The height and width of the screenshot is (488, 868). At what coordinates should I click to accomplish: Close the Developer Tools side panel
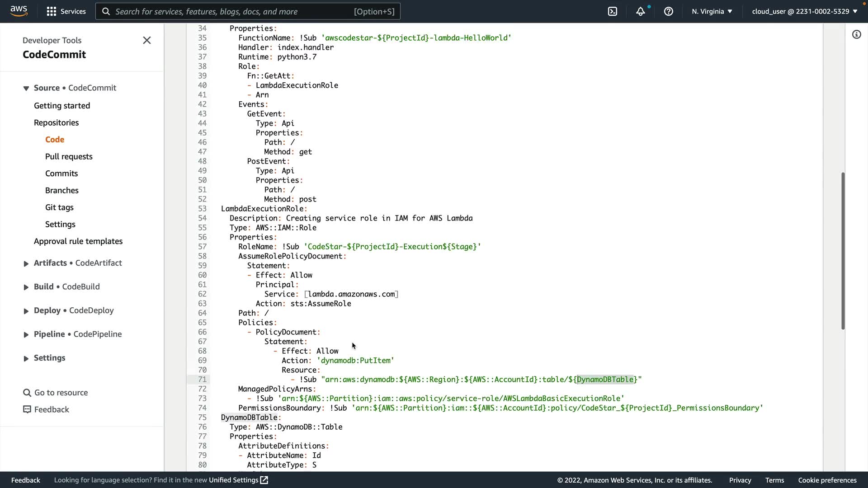(146, 40)
